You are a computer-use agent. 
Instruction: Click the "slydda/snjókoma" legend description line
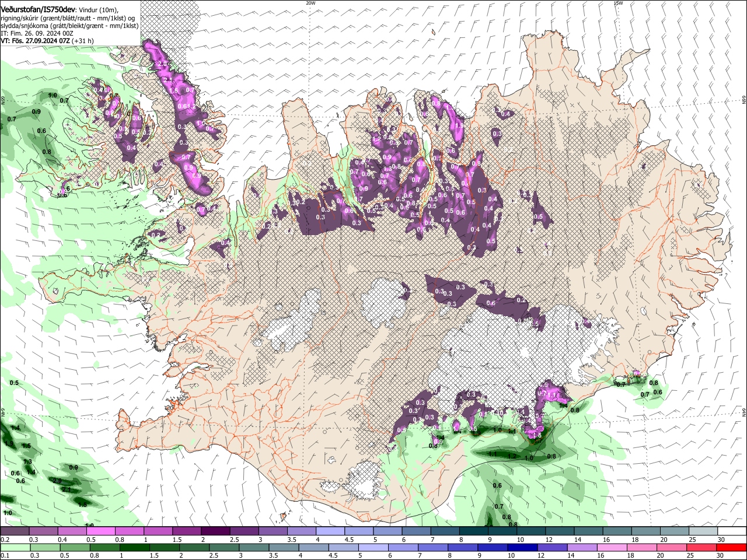point(69,26)
